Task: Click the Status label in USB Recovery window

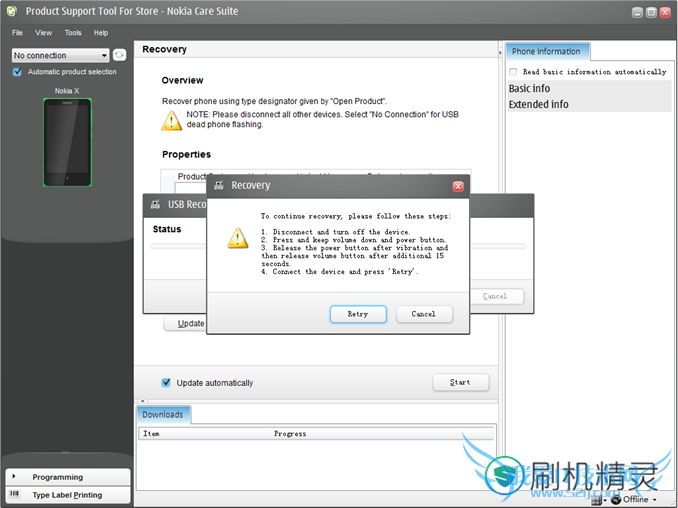Action: (167, 229)
